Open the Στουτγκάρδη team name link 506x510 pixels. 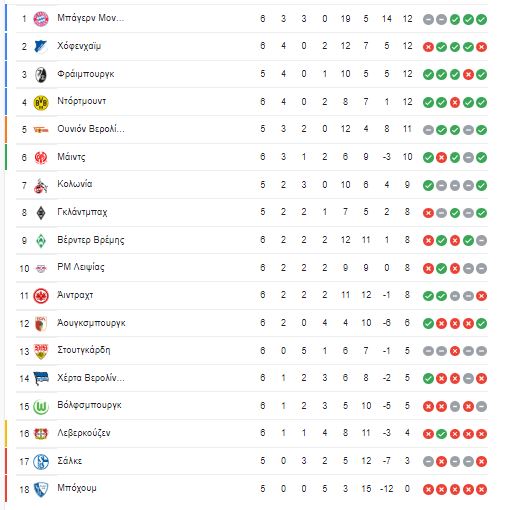tap(84, 350)
